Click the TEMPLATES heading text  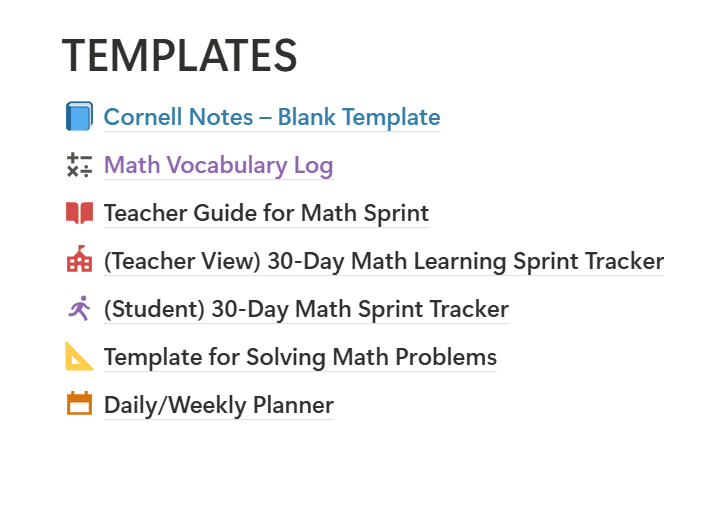pyautogui.click(x=180, y=56)
